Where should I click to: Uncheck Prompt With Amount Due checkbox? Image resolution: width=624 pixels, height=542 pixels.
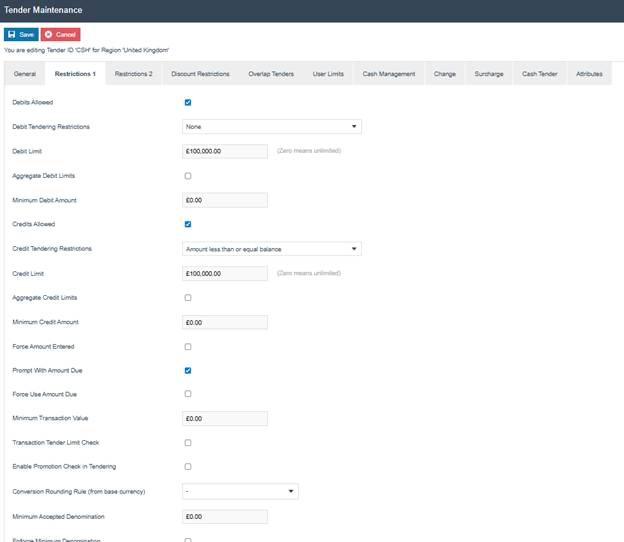coord(188,370)
